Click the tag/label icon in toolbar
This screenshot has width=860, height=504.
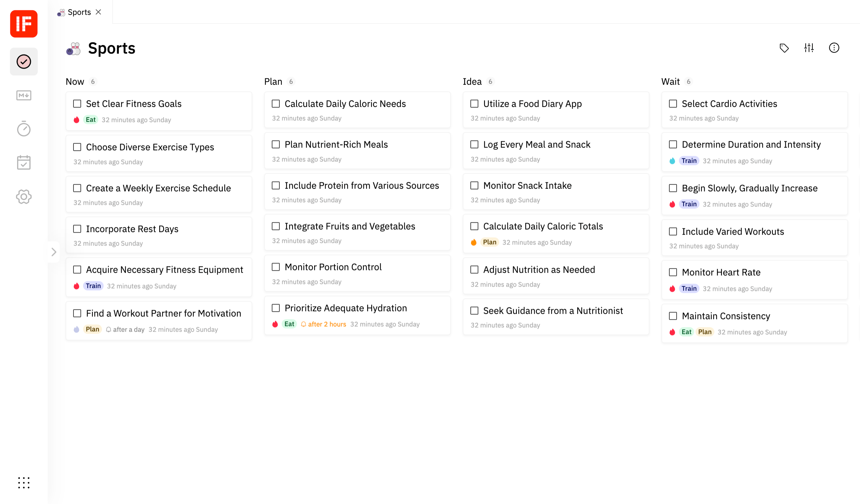785,48
